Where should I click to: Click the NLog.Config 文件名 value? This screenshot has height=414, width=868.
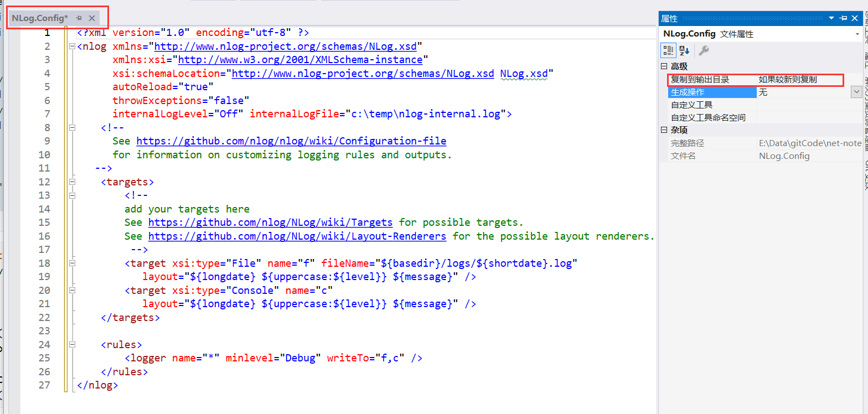pos(784,156)
